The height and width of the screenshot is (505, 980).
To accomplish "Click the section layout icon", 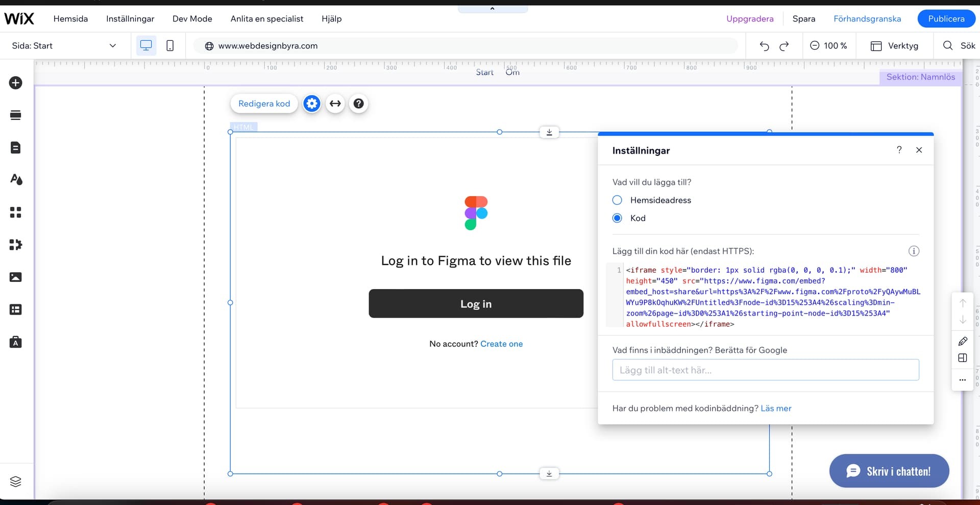I will tap(963, 358).
